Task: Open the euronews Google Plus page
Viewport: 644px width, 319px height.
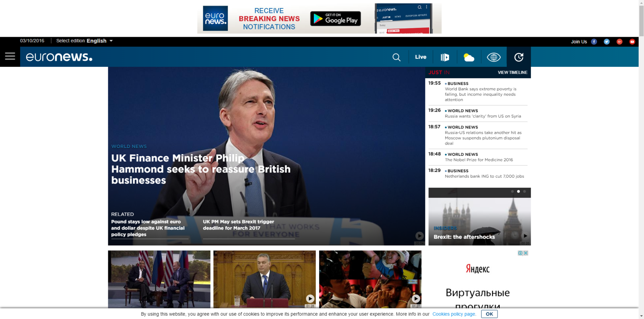Action: pos(619,41)
